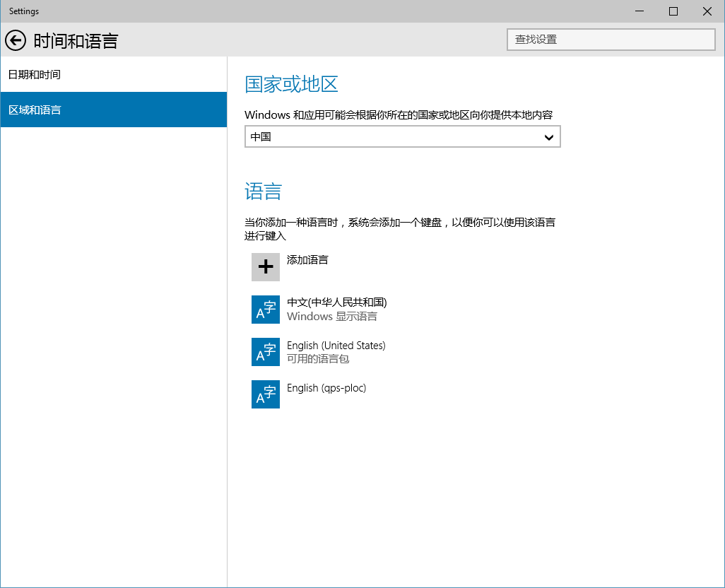
Task: Select the 区域和语言 sidebar item
Action: [x=114, y=110]
